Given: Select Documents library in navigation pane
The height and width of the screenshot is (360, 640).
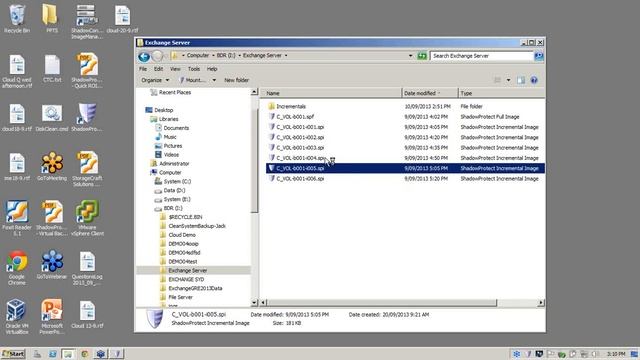Looking at the screenshot, I should pyautogui.click(x=171, y=128).
